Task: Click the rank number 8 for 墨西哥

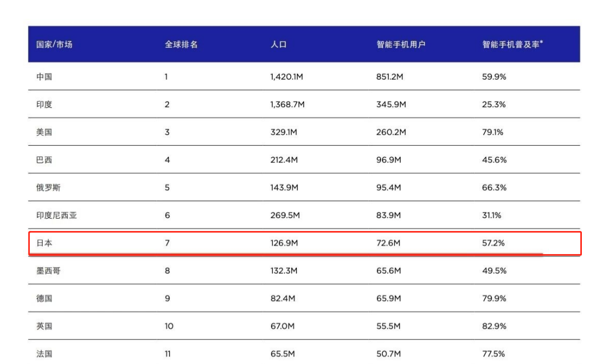Action: (166, 270)
